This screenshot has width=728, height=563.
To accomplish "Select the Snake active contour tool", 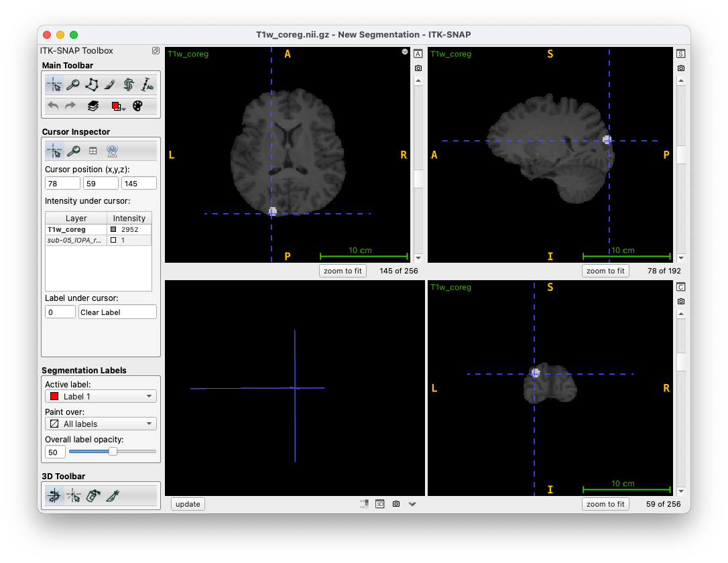I will click(129, 85).
